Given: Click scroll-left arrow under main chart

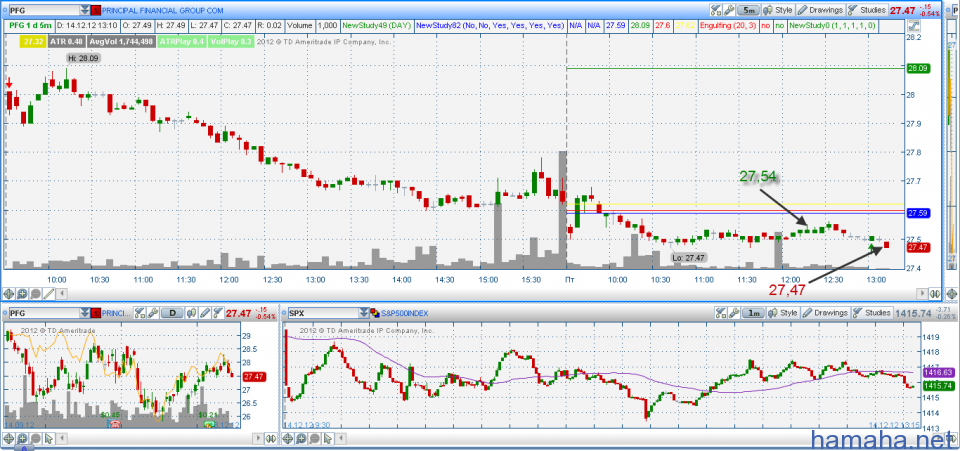Looking at the screenshot, I should tap(61, 294).
